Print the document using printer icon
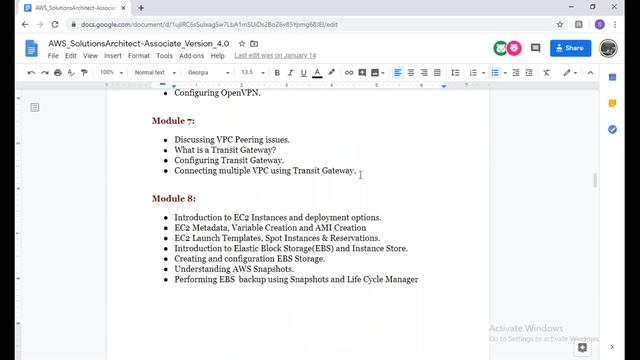The width and height of the screenshot is (640, 360). [x=58, y=73]
